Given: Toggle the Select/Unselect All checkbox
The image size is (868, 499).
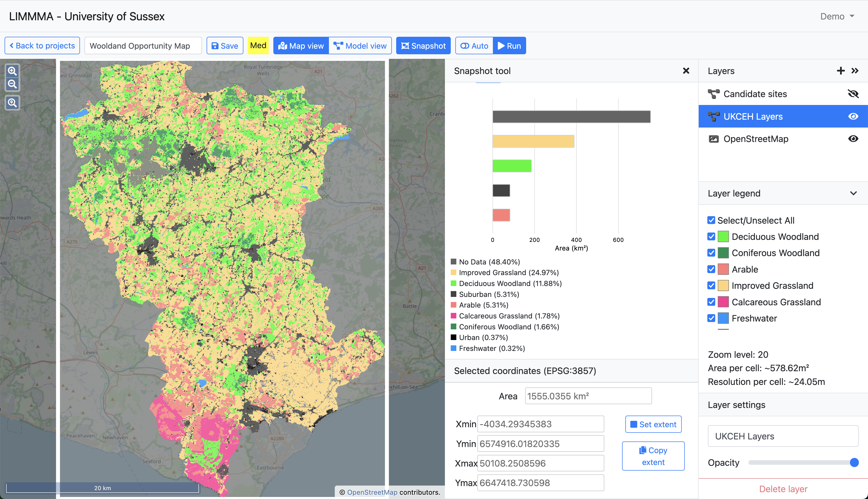Looking at the screenshot, I should pyautogui.click(x=711, y=220).
